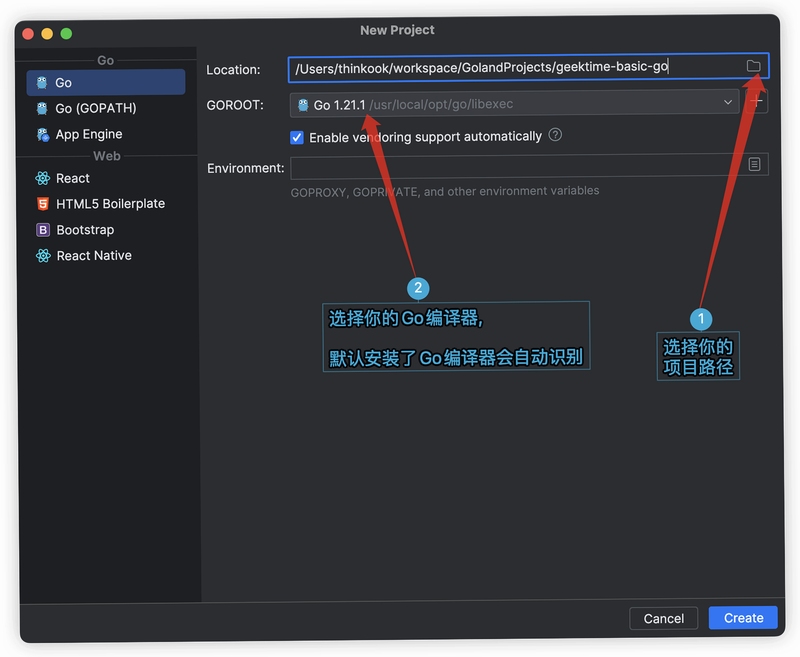Open the Go 1.21.1 GOROOT combo box
800x657 pixels.
click(514, 104)
